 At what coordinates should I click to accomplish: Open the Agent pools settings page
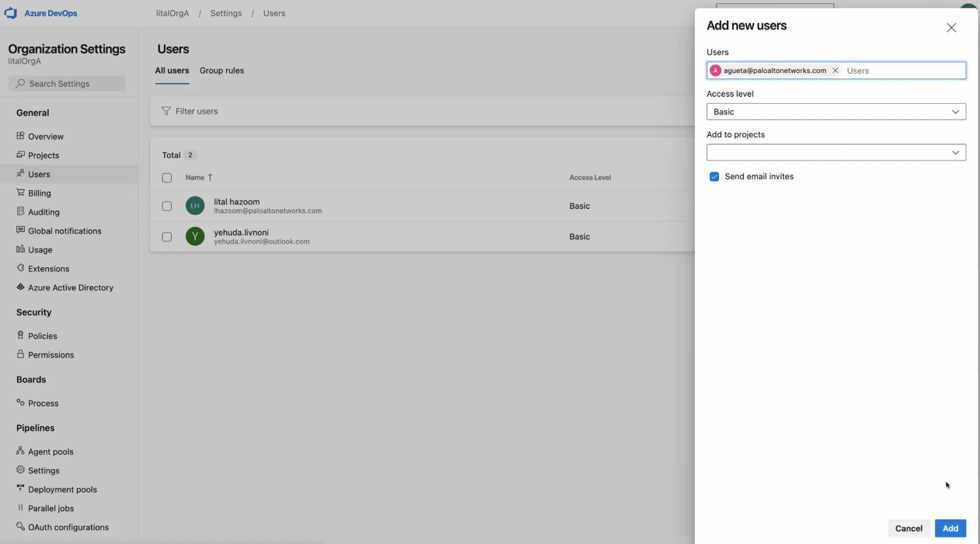point(51,452)
